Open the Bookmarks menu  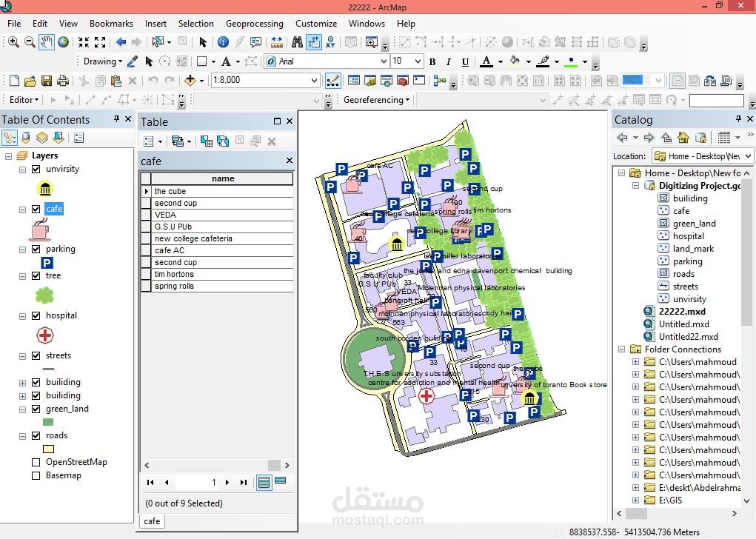[111, 24]
